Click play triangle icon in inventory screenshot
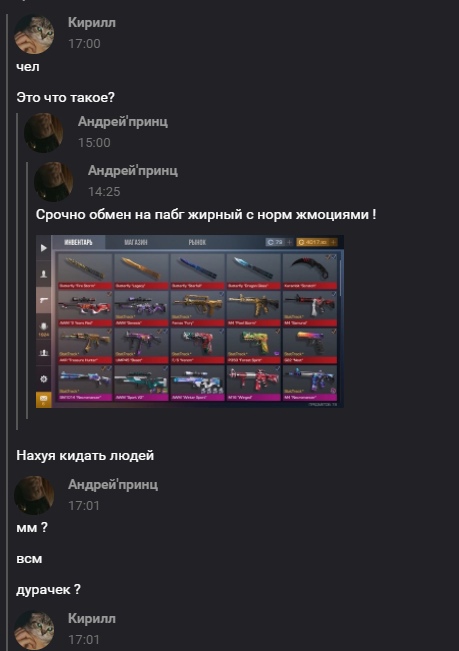The height and width of the screenshot is (651, 459). click(x=44, y=248)
